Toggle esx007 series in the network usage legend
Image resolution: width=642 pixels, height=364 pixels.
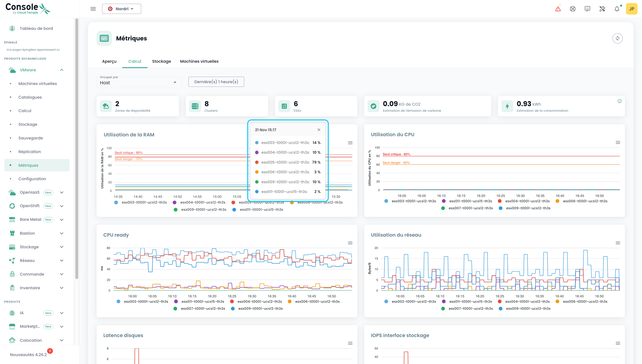point(470,308)
